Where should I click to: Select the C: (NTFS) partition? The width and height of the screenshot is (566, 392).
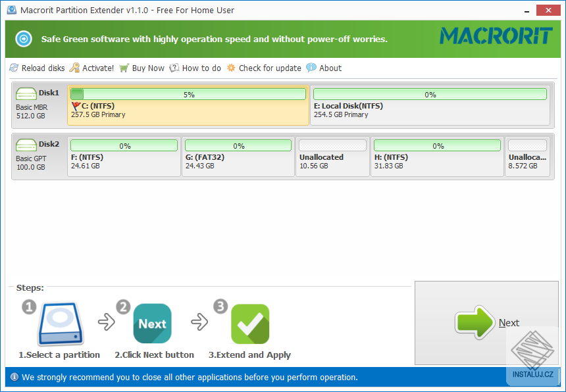[188, 105]
